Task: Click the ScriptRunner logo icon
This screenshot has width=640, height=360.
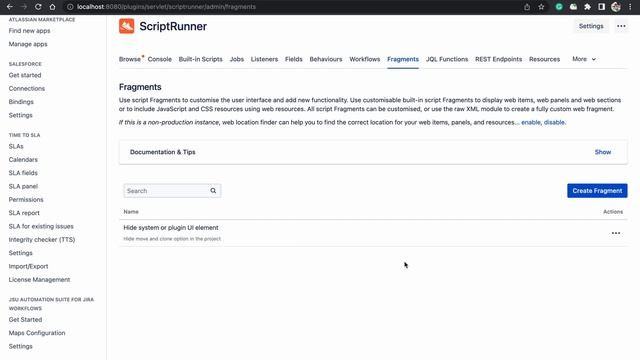Action: coord(127,26)
